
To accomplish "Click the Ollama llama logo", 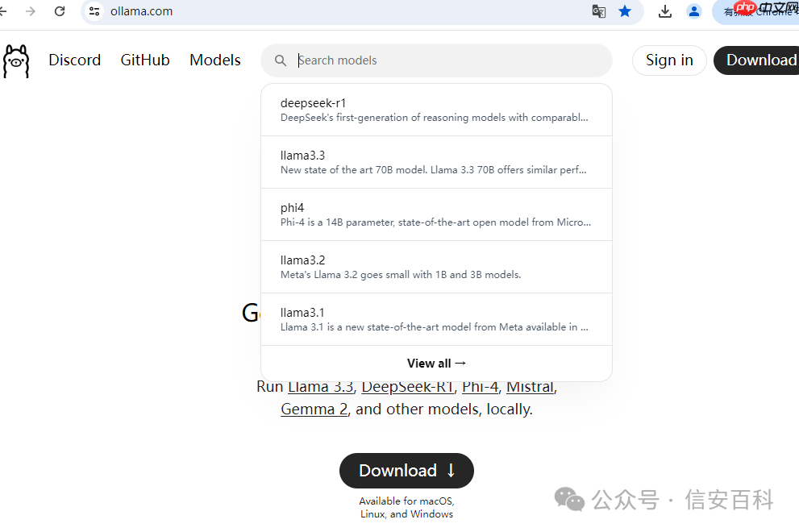I will 16,61.
